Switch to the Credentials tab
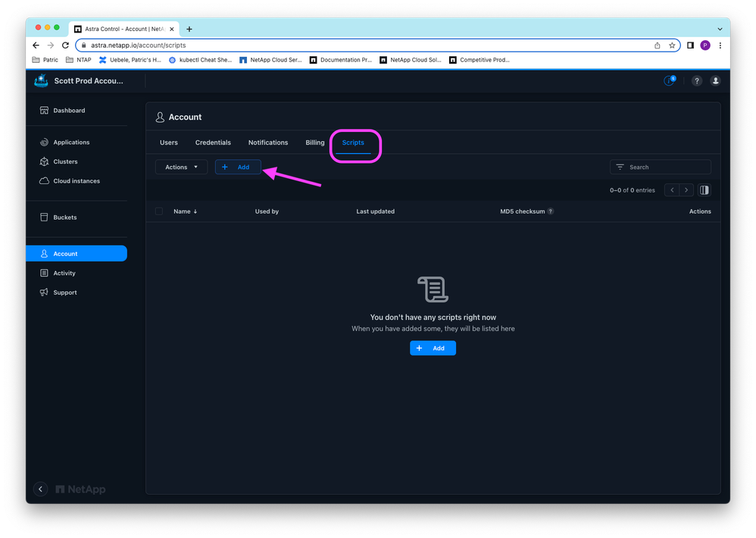 (213, 142)
